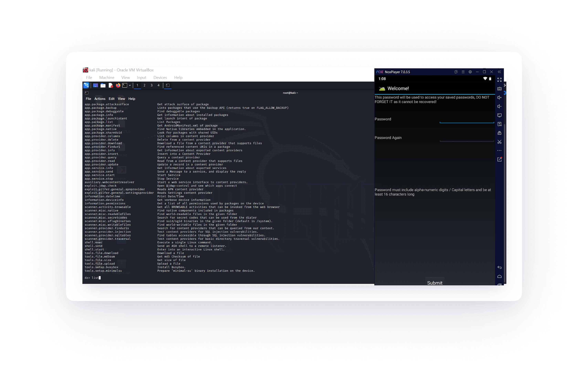Switch to workspace 2 in Kali panel
The height and width of the screenshot is (381, 588).
(x=144, y=85)
